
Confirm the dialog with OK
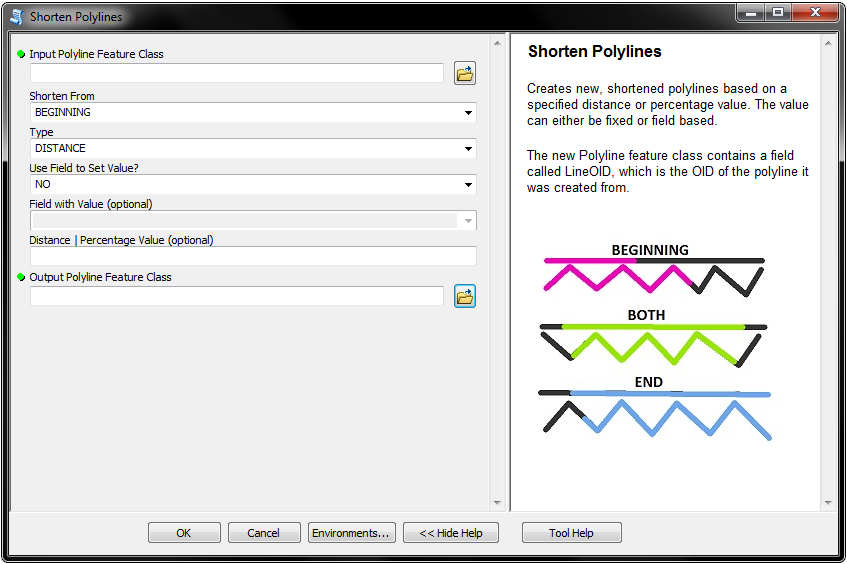[184, 533]
